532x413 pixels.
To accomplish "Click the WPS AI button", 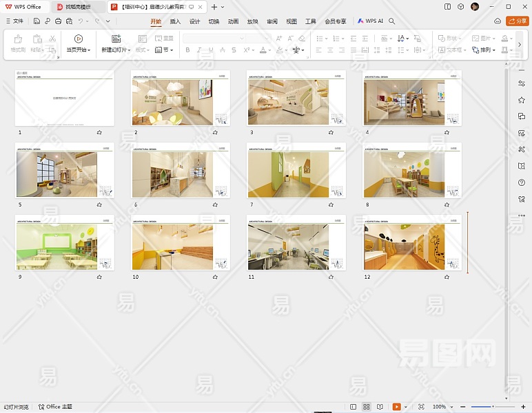I will (370, 21).
